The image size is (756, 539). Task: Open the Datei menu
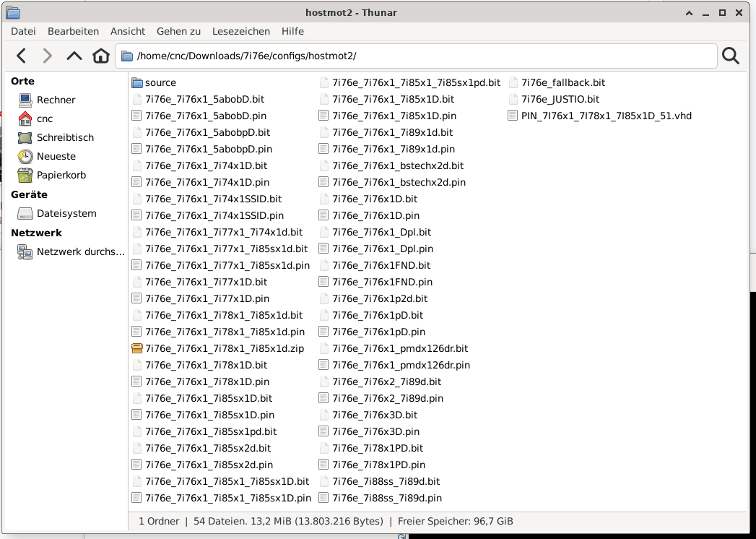point(23,31)
